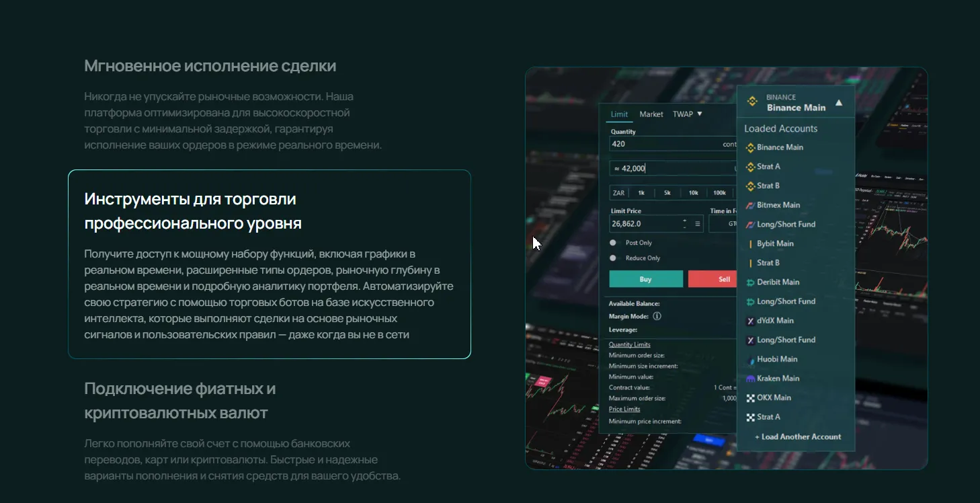The height and width of the screenshot is (503, 980).
Task: Click the 'Available Balance:' label
Action: pos(635,304)
